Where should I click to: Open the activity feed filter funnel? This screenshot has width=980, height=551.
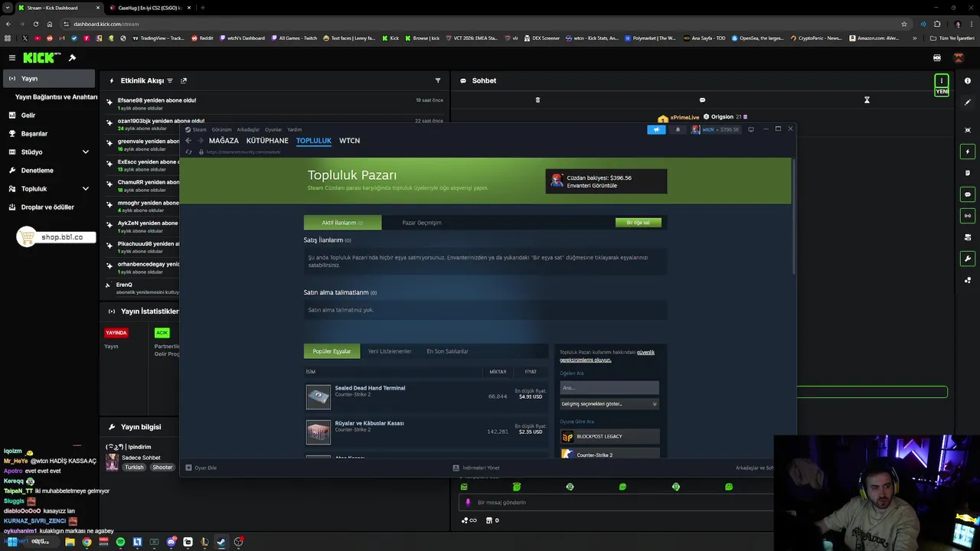pos(438,80)
